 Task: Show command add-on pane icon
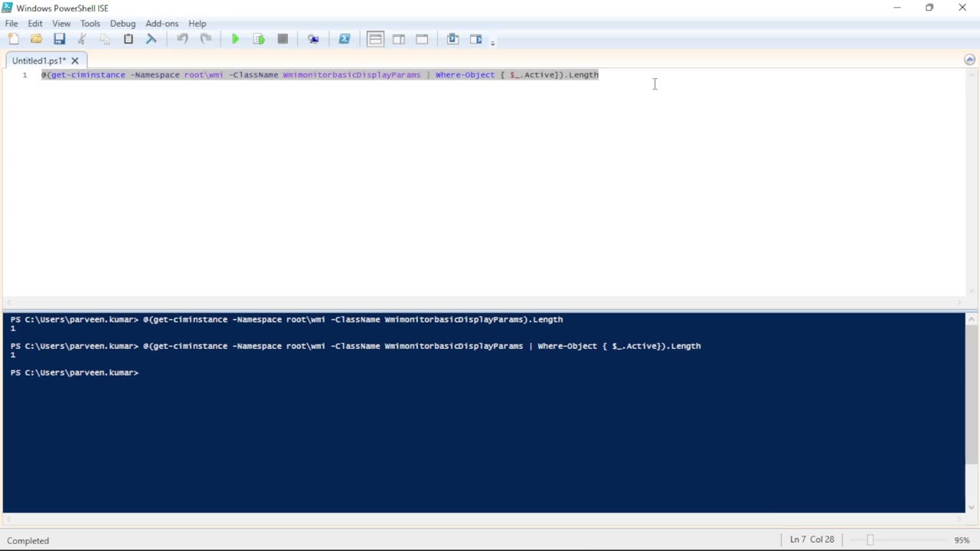pos(475,39)
